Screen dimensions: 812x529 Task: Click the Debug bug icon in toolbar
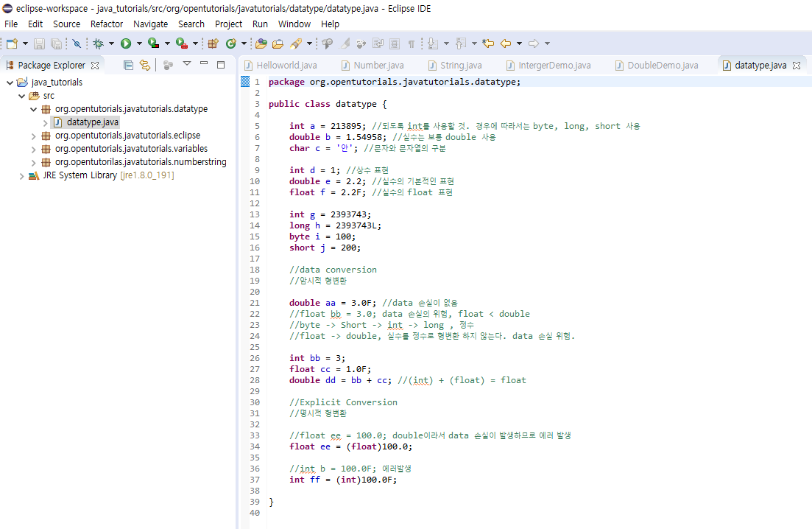tap(98, 44)
